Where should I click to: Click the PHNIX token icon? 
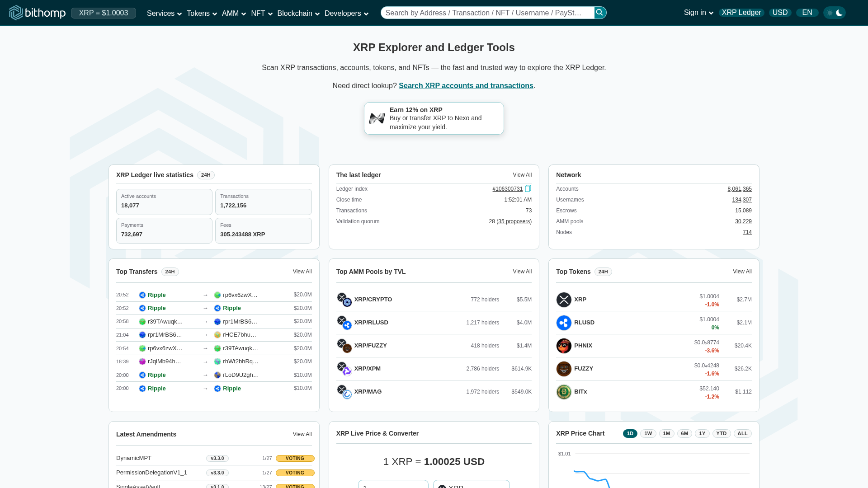[564, 346]
